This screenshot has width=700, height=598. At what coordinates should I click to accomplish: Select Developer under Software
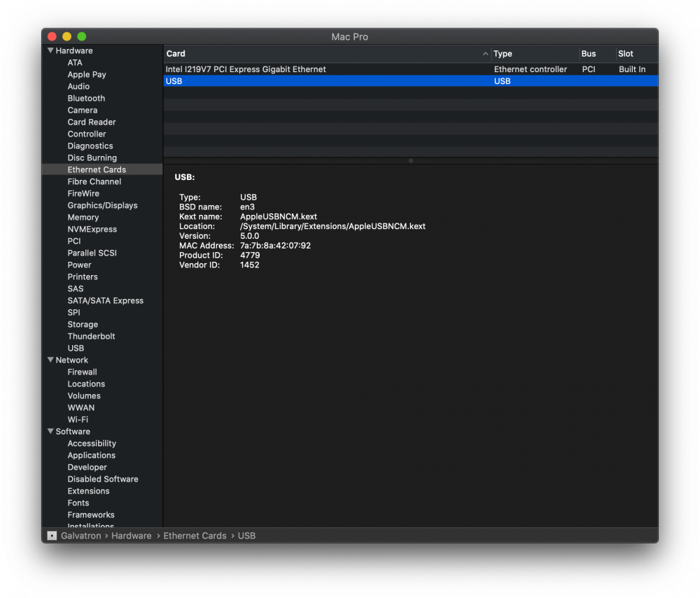click(87, 467)
